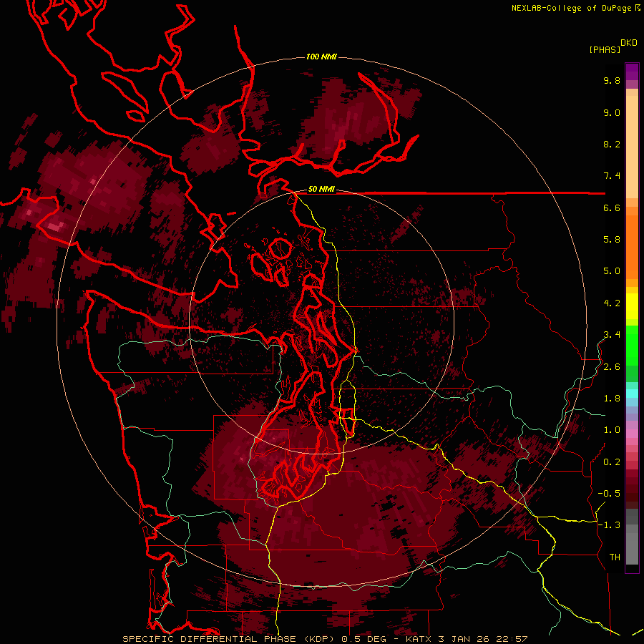Click the DKD label above color bar
This screenshot has height=644, width=644.
pyautogui.click(x=629, y=43)
